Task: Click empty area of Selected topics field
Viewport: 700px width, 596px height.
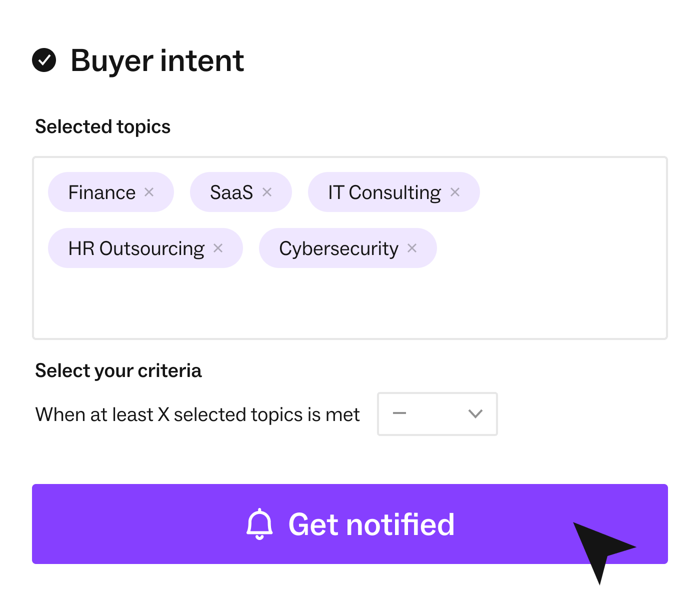Action: pos(350,305)
